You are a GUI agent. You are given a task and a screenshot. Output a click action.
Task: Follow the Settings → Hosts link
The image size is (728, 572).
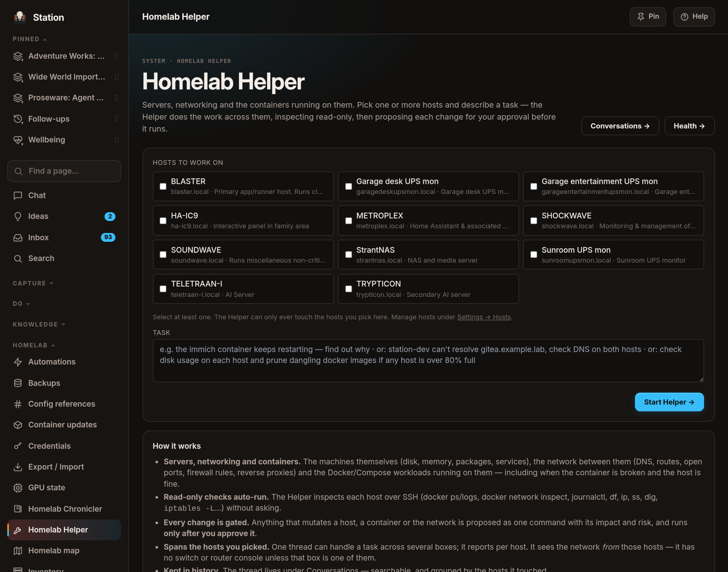click(x=484, y=317)
